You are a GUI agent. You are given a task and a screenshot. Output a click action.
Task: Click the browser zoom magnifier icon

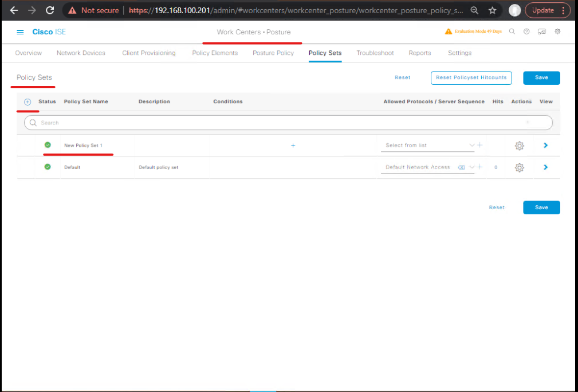(x=474, y=10)
